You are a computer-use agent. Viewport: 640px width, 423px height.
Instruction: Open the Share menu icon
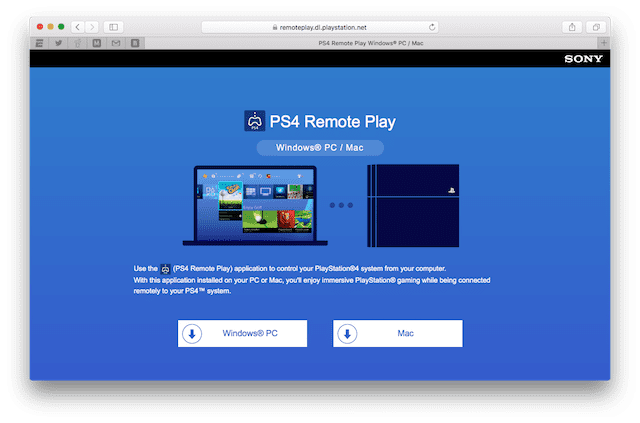point(571,26)
